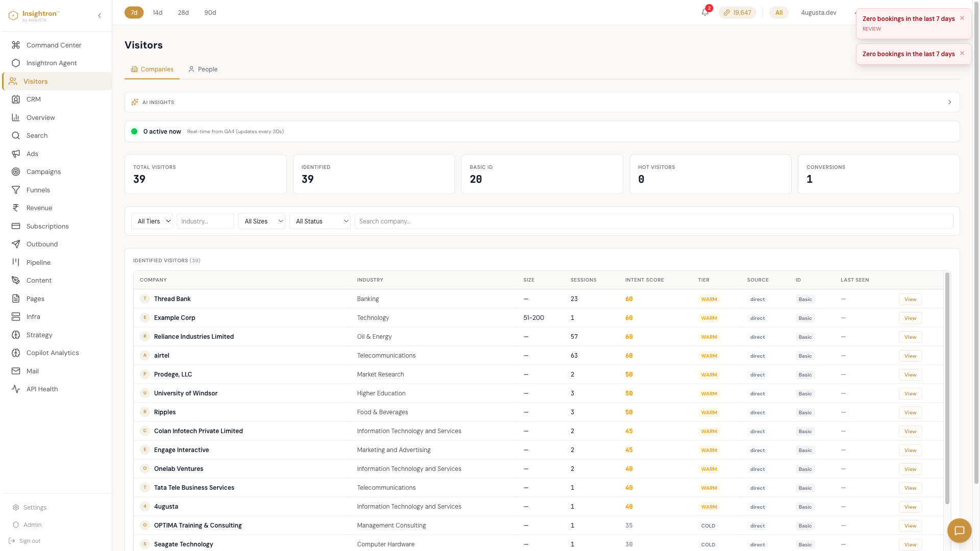Open the Infra server icon
Viewport: 980px width, 551px height.
click(x=16, y=316)
